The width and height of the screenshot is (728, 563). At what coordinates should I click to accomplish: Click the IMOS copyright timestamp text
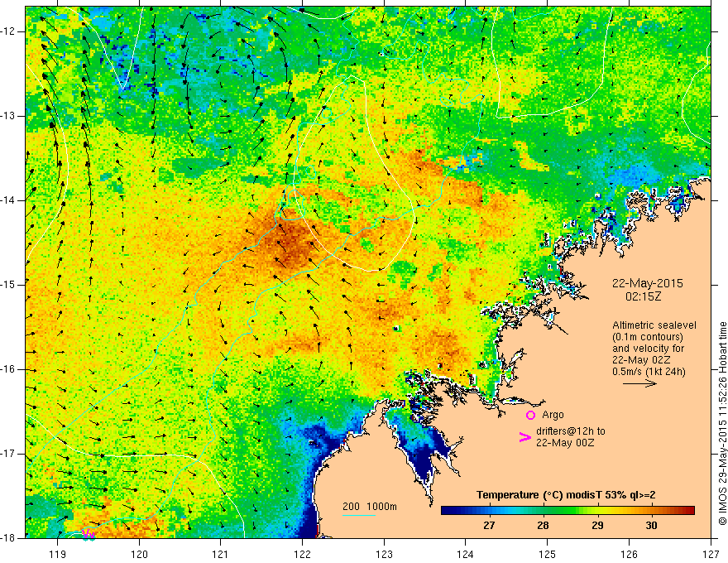coord(722,423)
